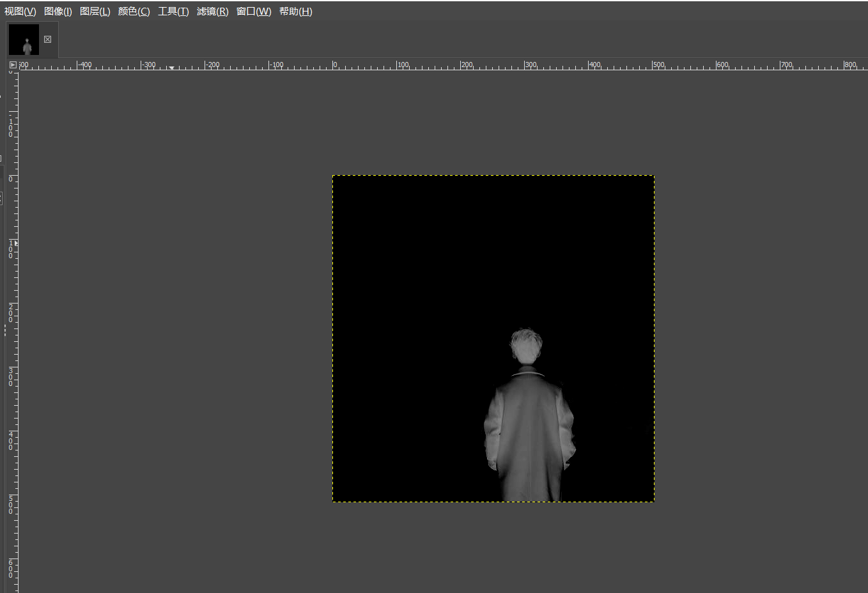Open the 颜色(C) menu
This screenshot has width=868, height=593.
click(x=134, y=12)
